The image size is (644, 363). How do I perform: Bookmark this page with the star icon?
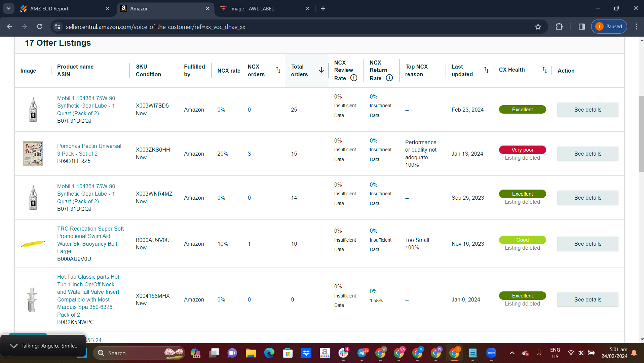pyautogui.click(x=538, y=27)
